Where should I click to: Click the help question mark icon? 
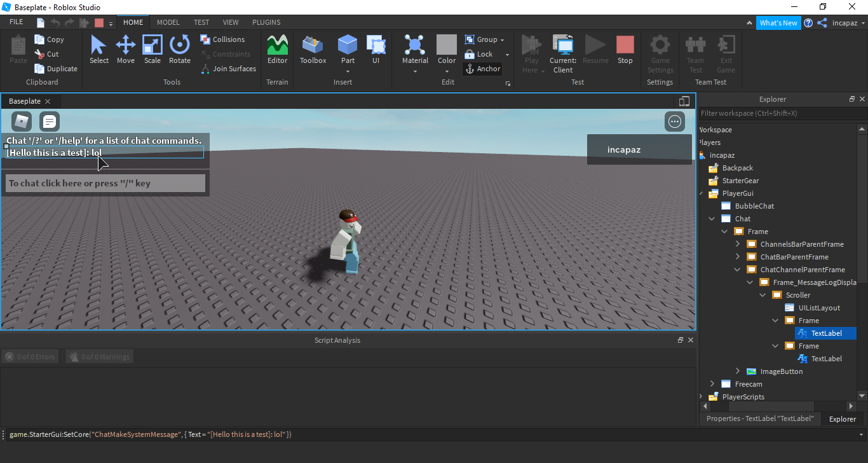click(x=808, y=23)
